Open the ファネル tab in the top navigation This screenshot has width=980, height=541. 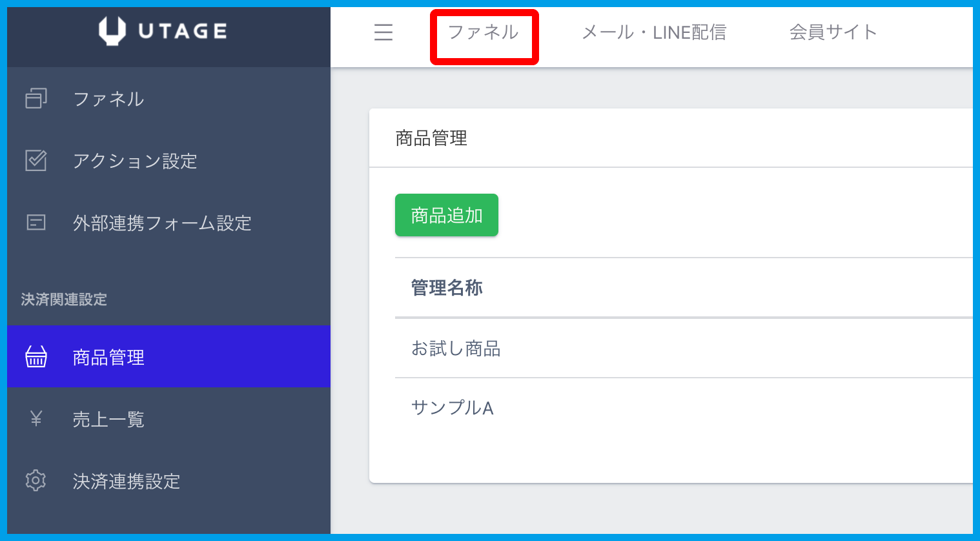coord(484,32)
